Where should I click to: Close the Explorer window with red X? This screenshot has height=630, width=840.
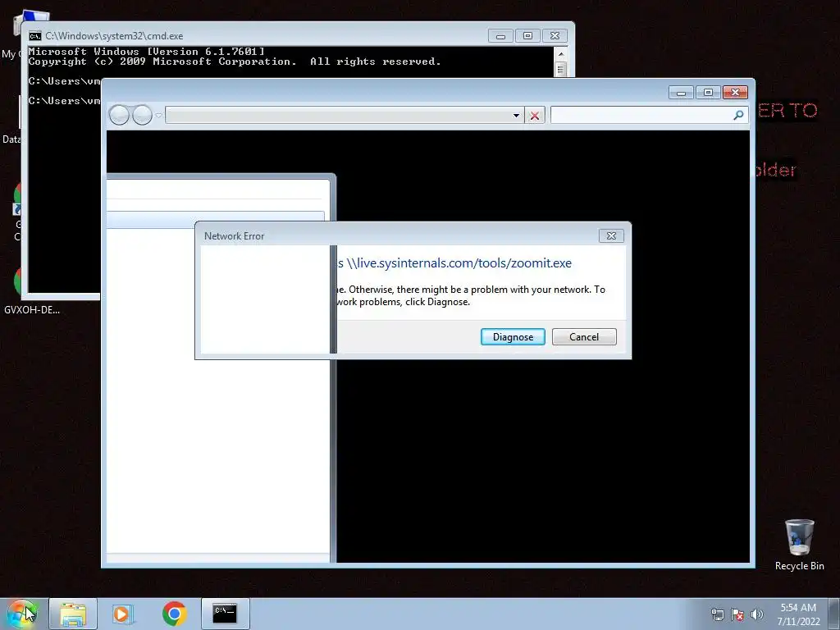click(735, 93)
